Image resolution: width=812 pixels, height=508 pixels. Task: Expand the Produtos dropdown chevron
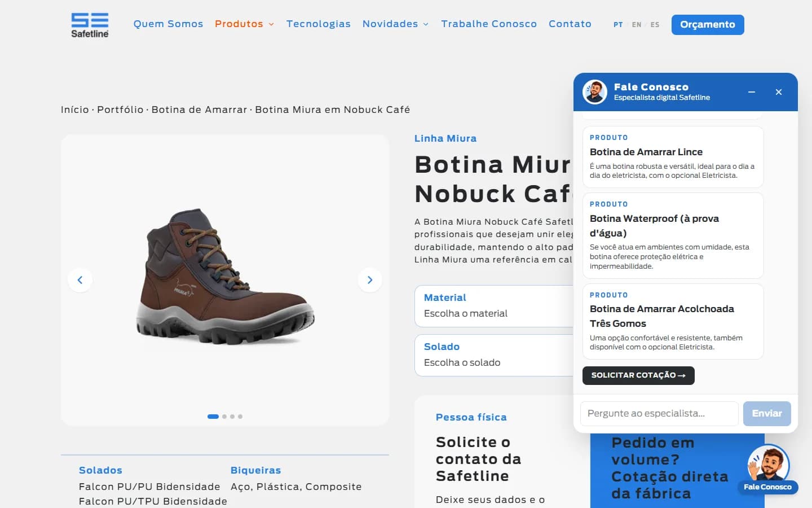tap(271, 24)
